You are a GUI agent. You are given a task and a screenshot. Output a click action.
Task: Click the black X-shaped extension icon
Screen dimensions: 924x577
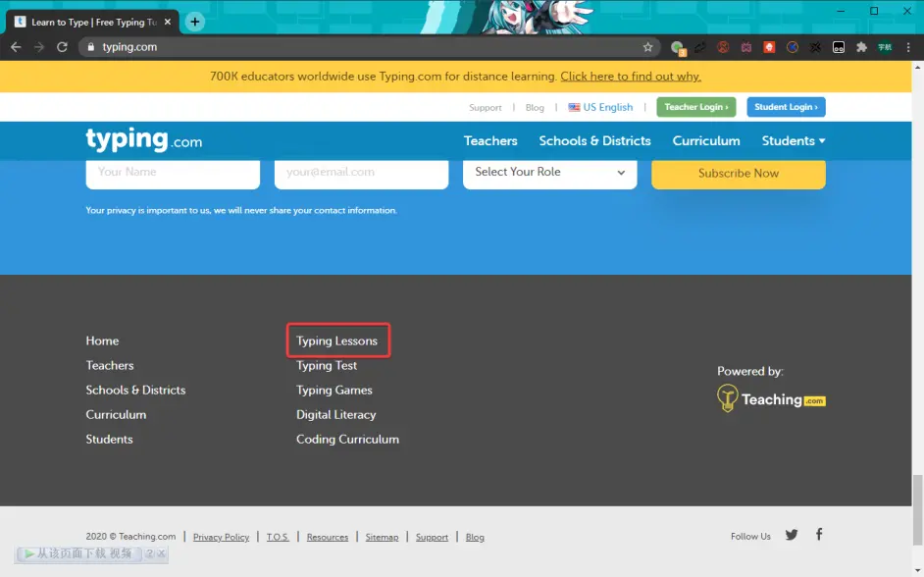[x=815, y=47]
